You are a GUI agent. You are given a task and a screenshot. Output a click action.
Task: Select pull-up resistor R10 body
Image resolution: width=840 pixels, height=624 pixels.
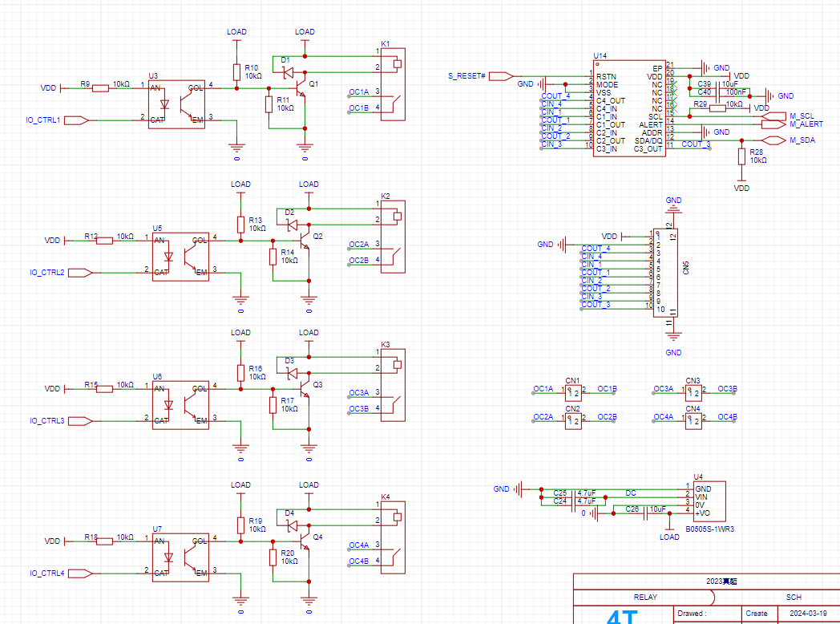pos(236,72)
